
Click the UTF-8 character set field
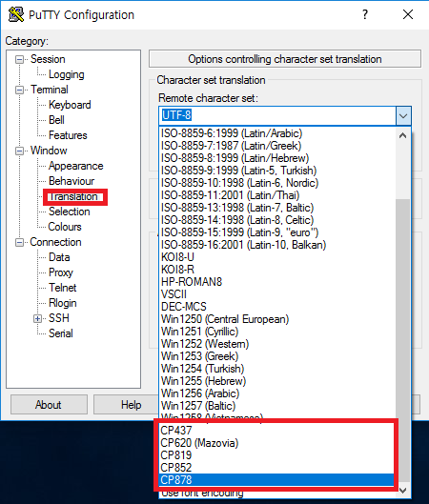[x=277, y=115]
